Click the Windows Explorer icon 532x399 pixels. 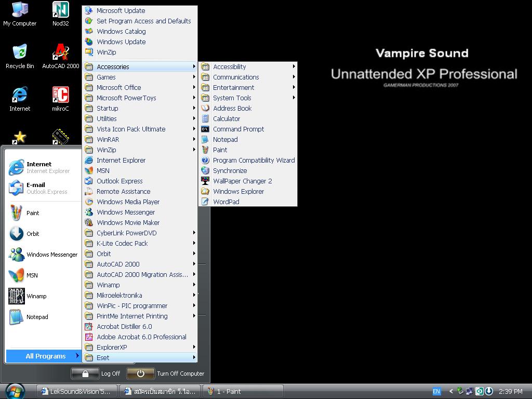205,191
